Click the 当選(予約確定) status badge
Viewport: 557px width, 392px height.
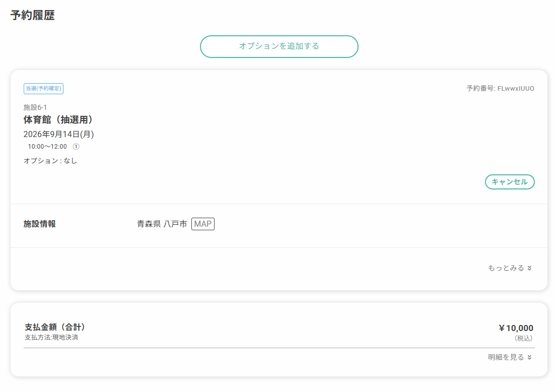pos(43,89)
